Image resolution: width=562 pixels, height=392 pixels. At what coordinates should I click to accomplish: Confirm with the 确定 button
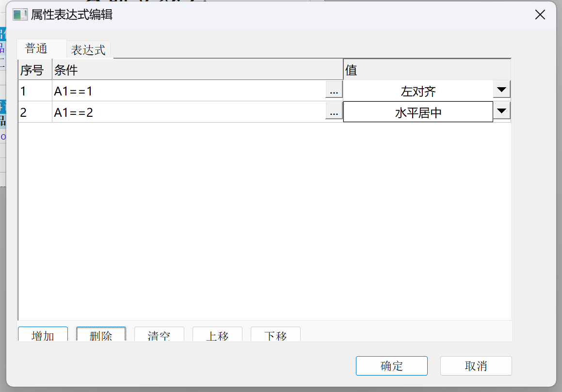[x=391, y=366]
